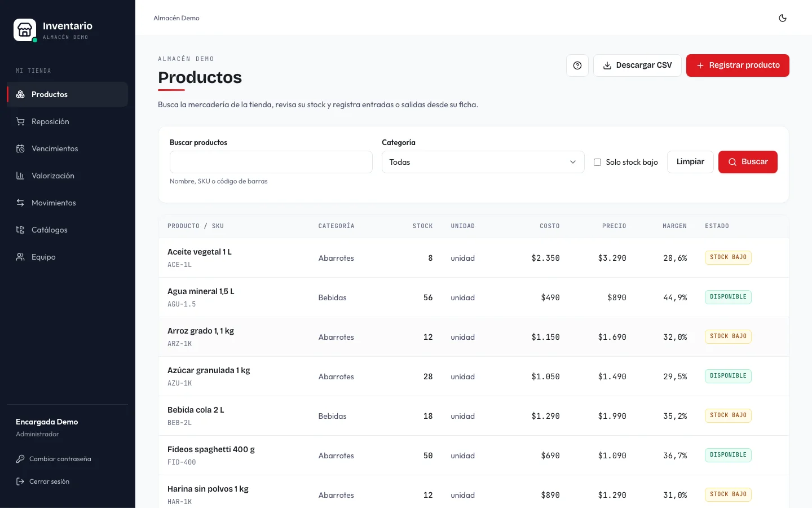Viewport: 812px width, 508px height.
Task: Go to Reposición in the sidebar
Action: click(x=67, y=121)
